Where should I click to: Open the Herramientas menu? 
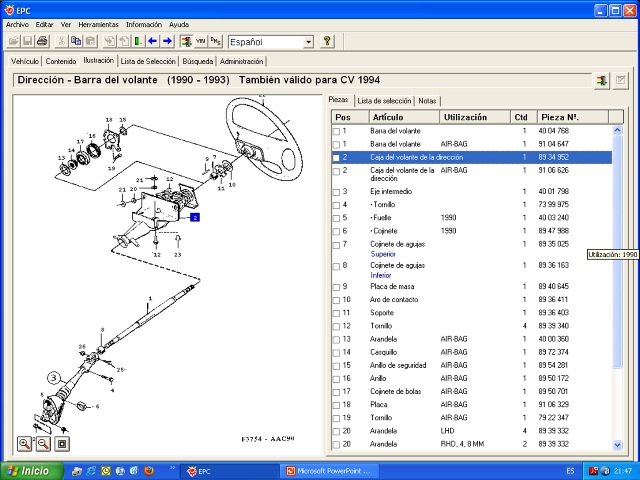(98, 24)
